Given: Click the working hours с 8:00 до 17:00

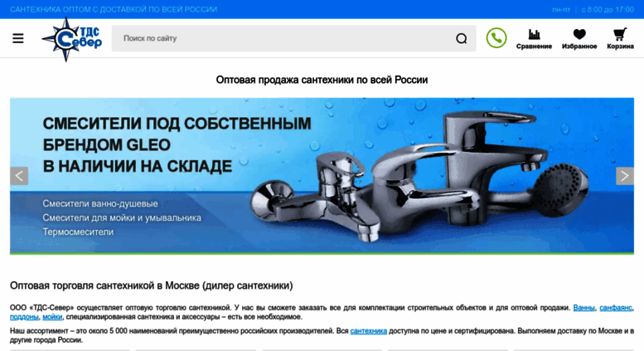Looking at the screenshot, I should pos(608,9).
